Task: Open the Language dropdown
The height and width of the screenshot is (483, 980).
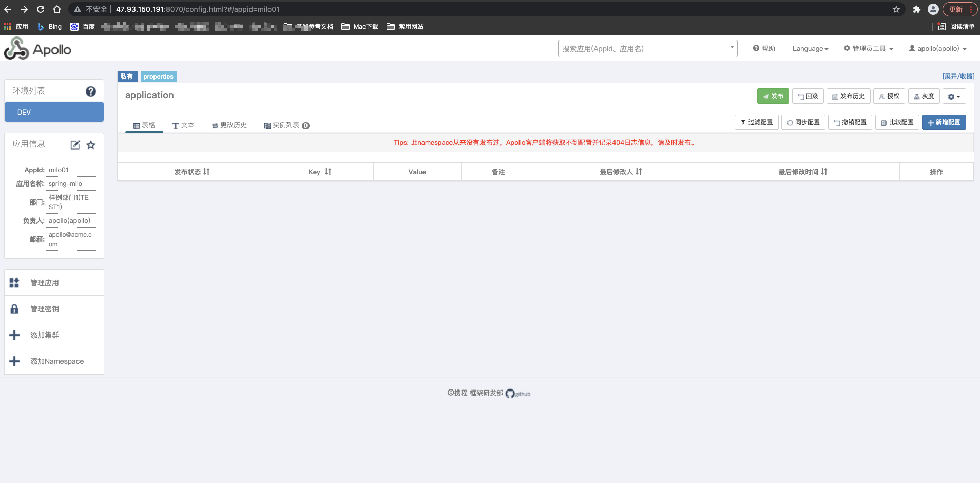Action: (x=810, y=48)
